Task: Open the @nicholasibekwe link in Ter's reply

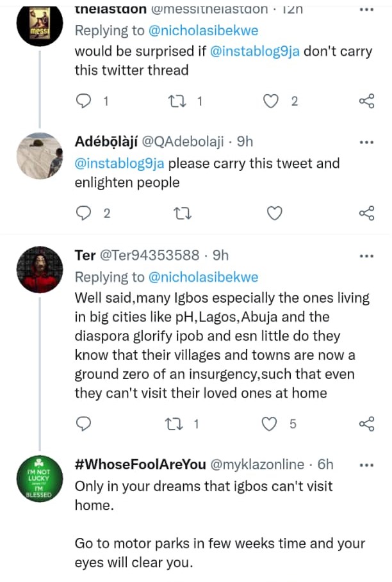Action: point(203,277)
